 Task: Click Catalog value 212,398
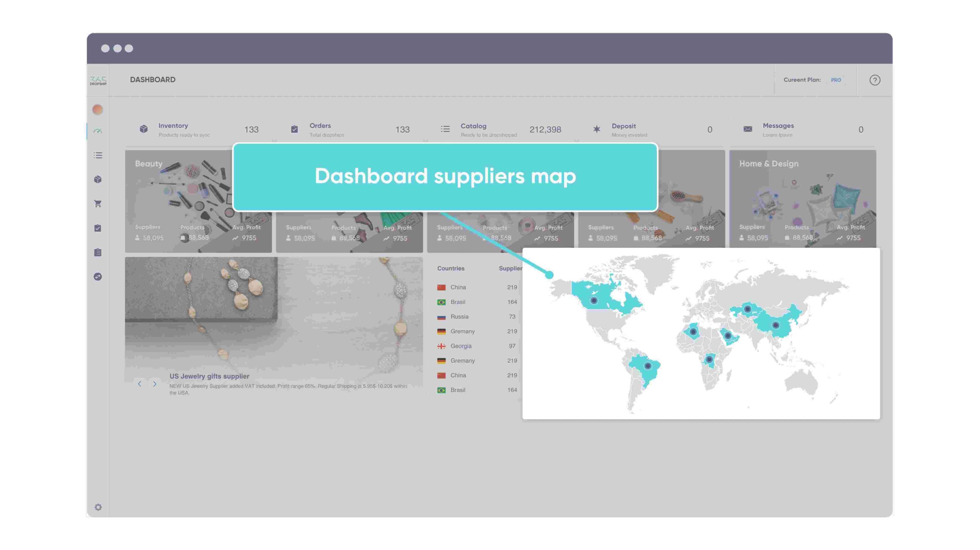[545, 130]
